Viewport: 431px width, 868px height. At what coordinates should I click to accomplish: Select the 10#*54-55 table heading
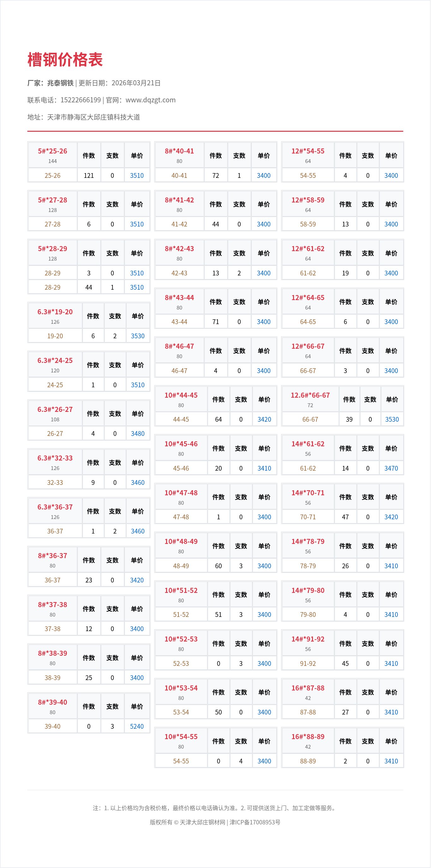pyautogui.click(x=181, y=737)
